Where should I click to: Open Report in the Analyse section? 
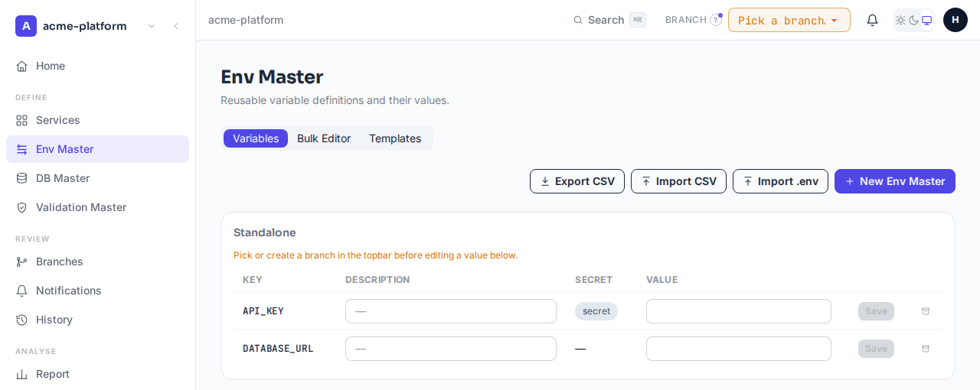[x=97, y=374]
